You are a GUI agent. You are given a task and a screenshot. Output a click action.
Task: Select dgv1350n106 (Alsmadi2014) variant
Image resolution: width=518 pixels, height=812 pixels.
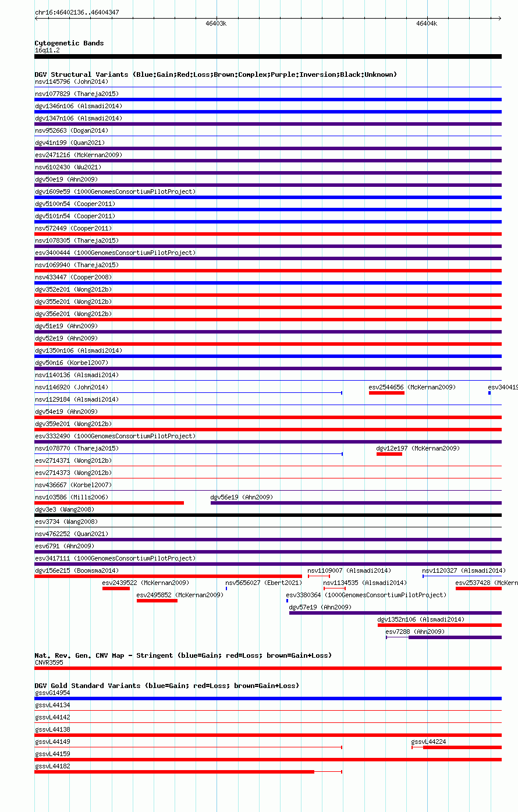pos(78,350)
